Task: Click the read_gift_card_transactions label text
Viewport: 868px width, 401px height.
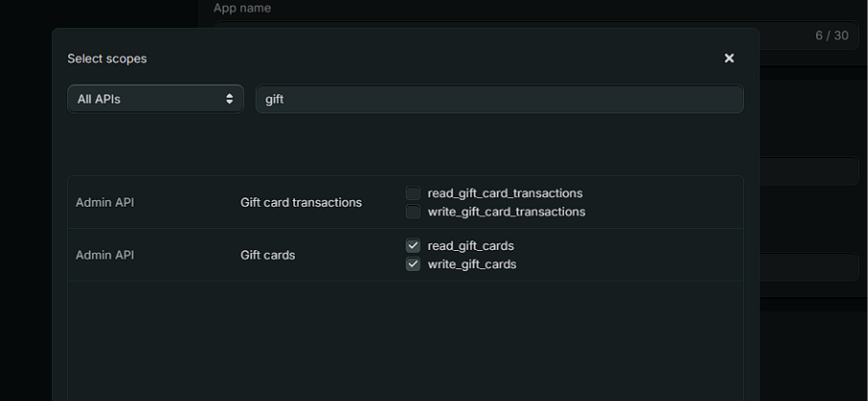Action: [505, 193]
